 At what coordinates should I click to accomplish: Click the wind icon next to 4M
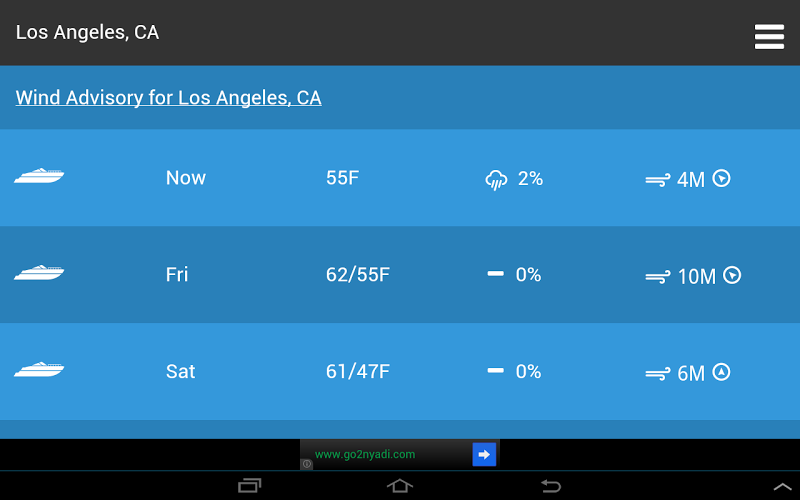coord(657,181)
